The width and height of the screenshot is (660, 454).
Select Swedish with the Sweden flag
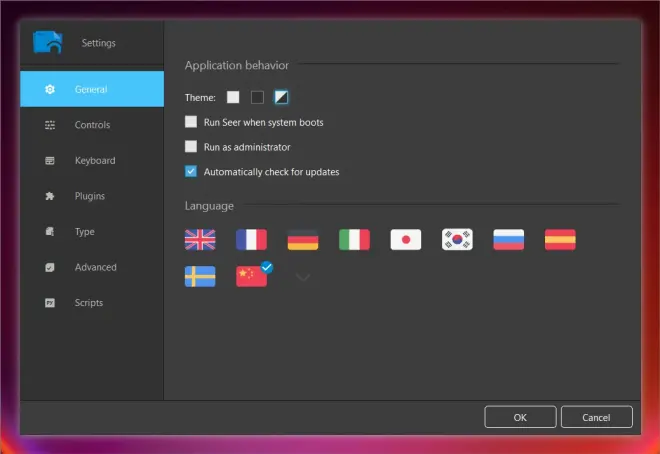pyautogui.click(x=200, y=276)
